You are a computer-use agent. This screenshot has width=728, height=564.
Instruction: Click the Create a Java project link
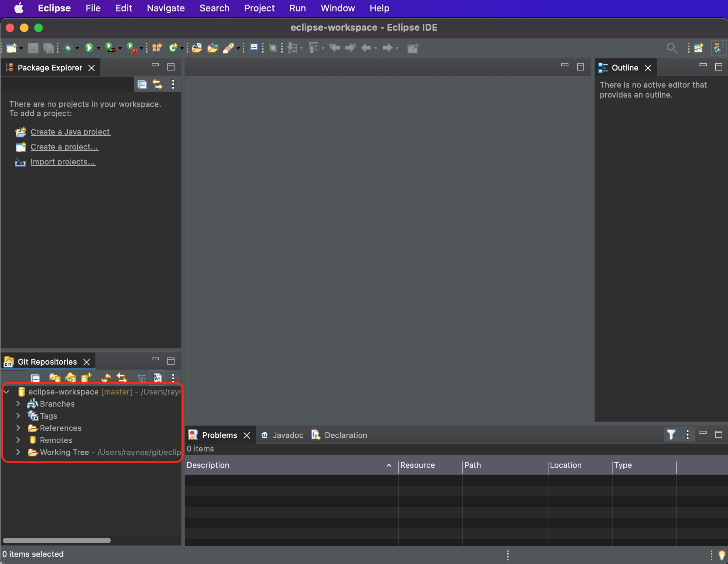tap(70, 132)
